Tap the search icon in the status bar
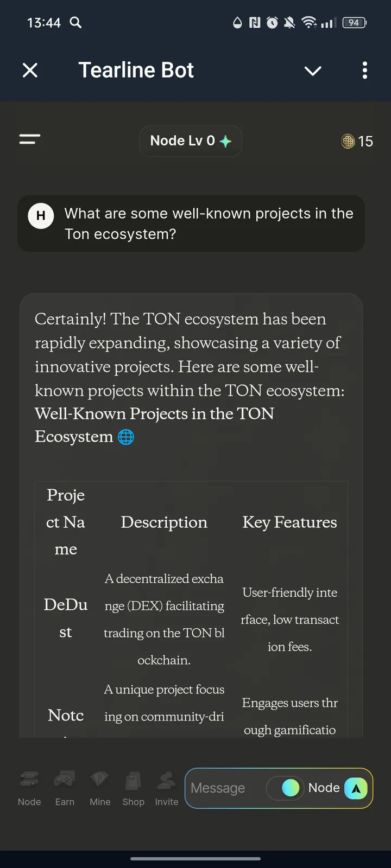This screenshot has width=391, height=868. point(75,23)
